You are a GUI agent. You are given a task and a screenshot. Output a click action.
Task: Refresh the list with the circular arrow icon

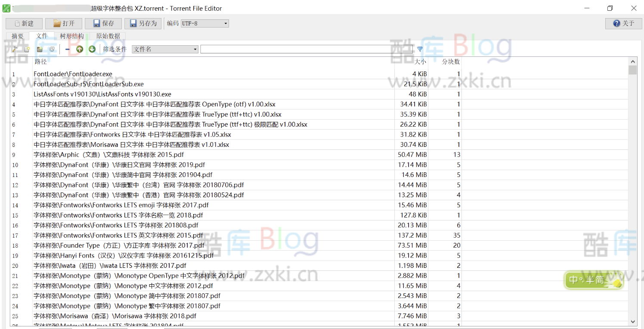(x=52, y=49)
